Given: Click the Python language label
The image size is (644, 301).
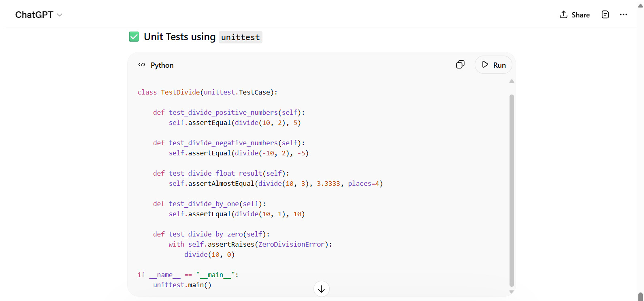Looking at the screenshot, I should pos(162,65).
